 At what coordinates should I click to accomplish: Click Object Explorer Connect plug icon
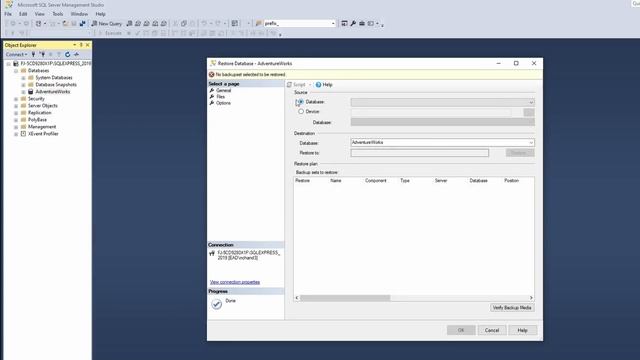33,54
